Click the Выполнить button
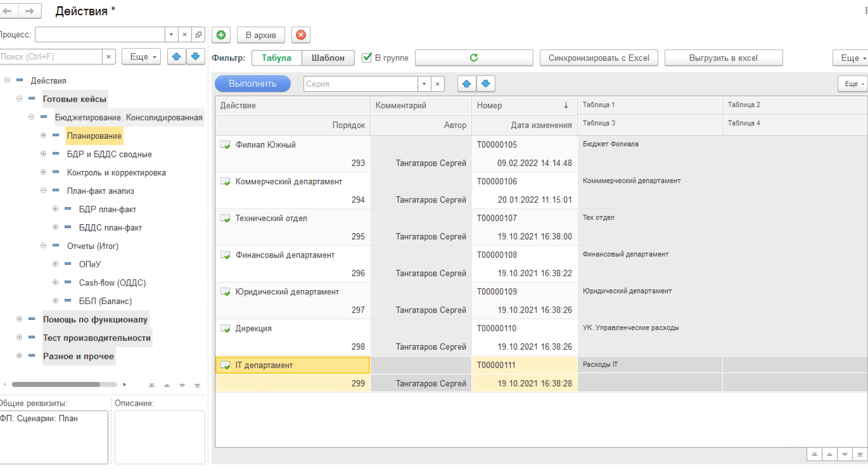Viewport: 868px width, 470px height. click(x=252, y=84)
